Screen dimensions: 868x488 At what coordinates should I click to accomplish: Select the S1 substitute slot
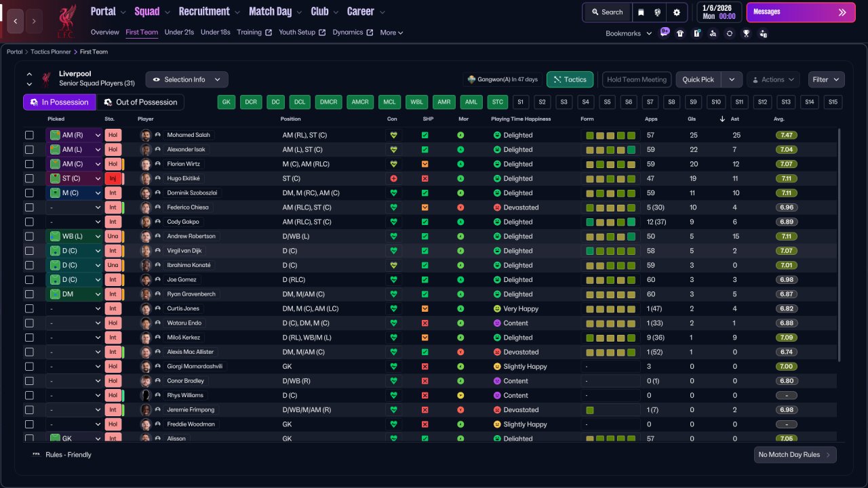tap(520, 102)
